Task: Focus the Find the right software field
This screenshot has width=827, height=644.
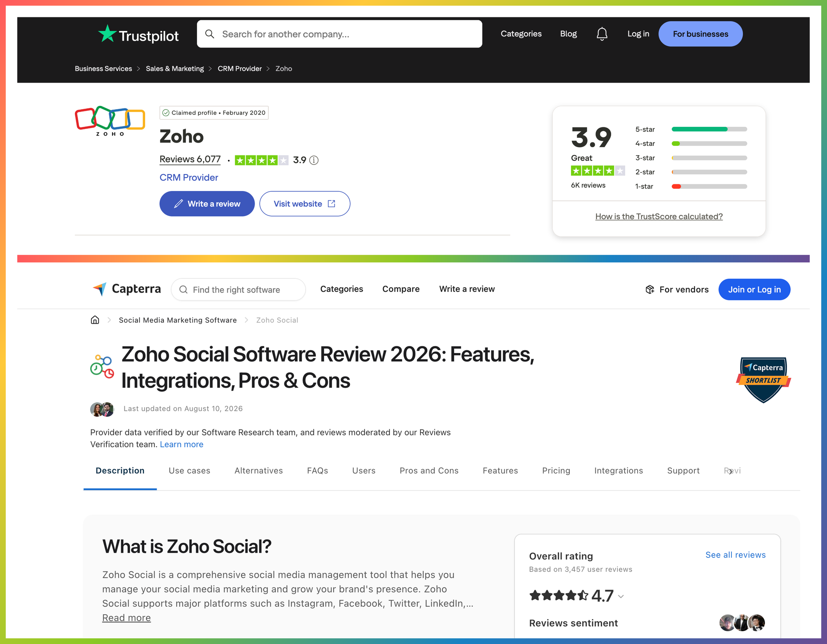Action: point(239,290)
